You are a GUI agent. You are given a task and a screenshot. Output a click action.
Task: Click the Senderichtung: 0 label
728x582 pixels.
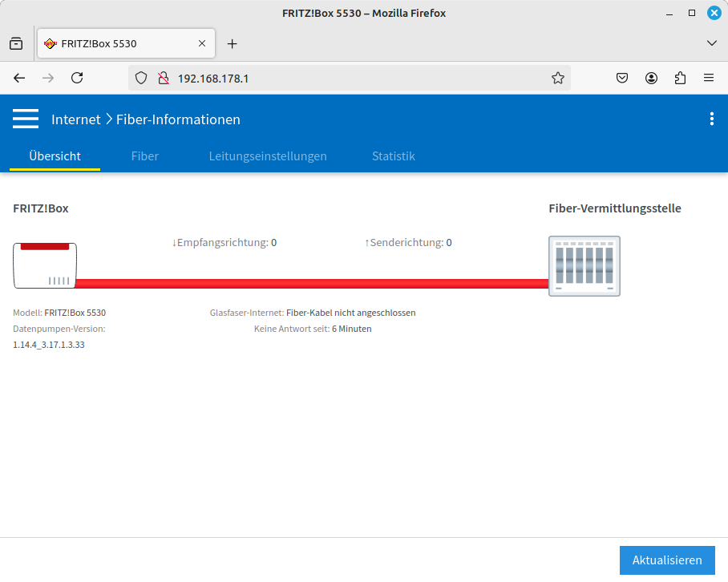tap(408, 242)
